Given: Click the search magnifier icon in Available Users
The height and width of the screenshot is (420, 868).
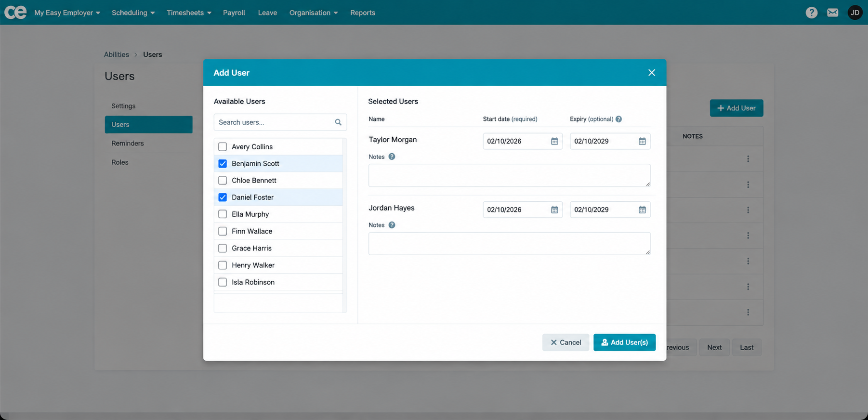Looking at the screenshot, I should point(338,122).
